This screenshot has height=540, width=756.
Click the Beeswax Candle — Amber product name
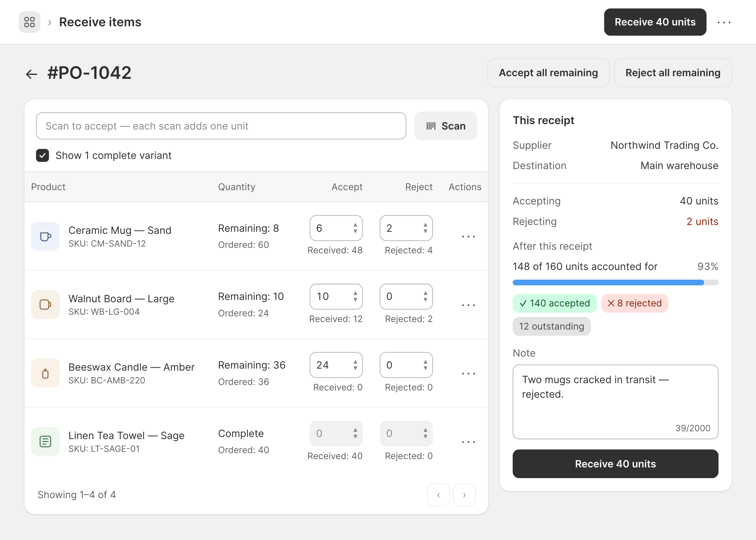click(x=131, y=367)
